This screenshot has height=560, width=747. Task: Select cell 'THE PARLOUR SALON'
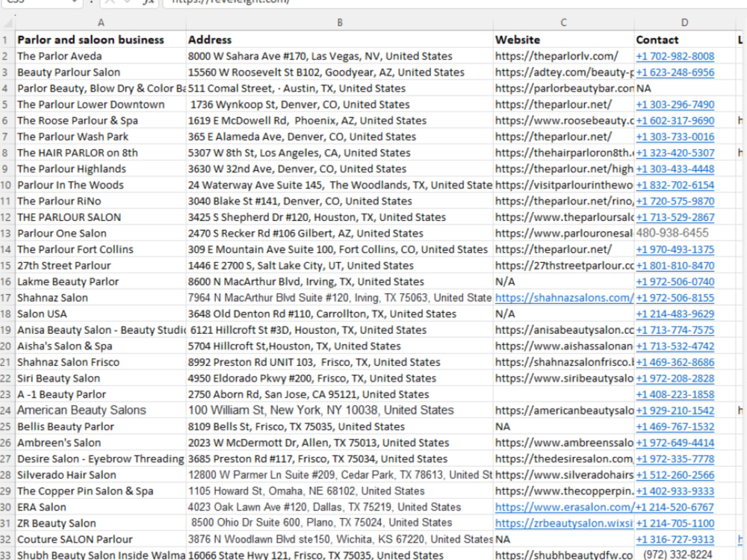101,217
